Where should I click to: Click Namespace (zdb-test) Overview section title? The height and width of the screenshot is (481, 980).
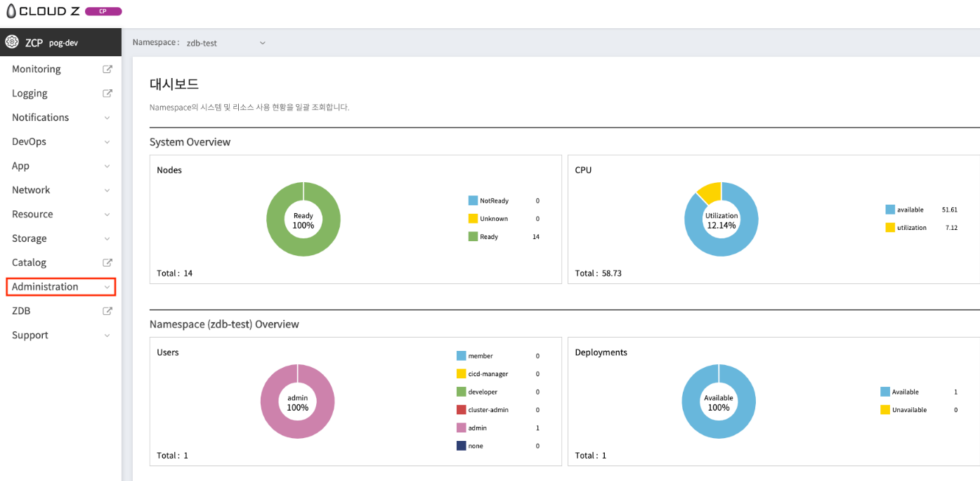pyautogui.click(x=224, y=324)
